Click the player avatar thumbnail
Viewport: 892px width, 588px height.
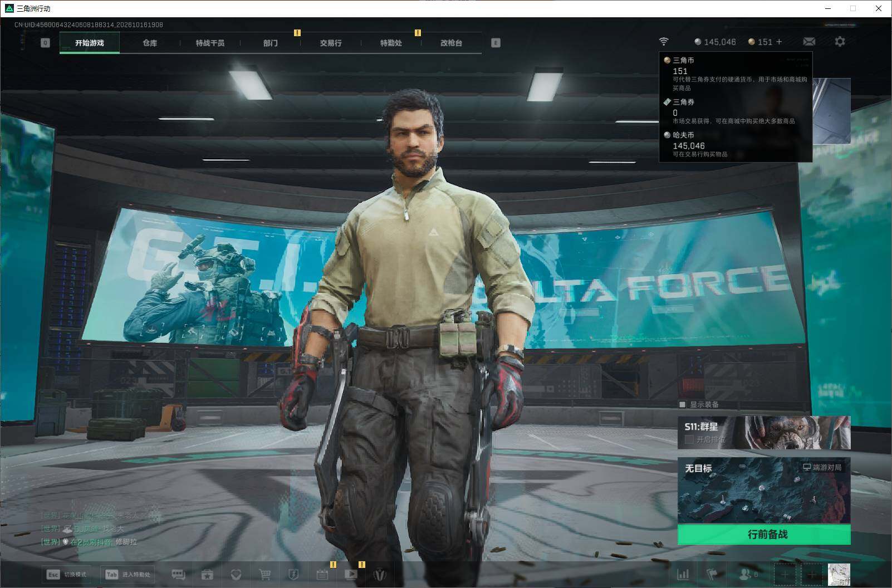click(x=839, y=574)
